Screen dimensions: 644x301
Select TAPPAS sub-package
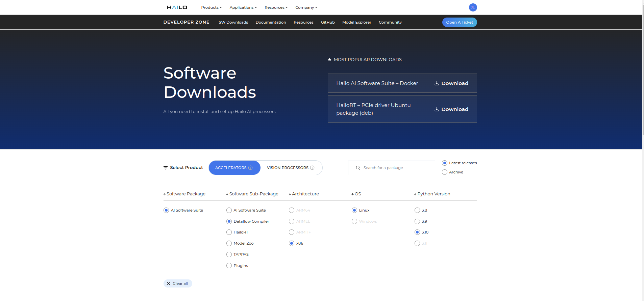tap(229, 254)
